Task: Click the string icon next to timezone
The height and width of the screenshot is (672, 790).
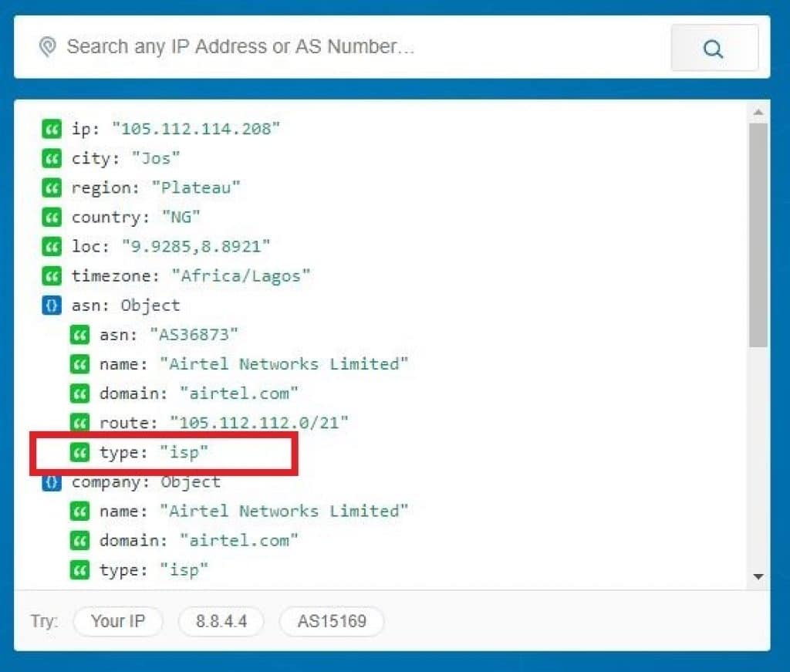Action: (x=51, y=275)
